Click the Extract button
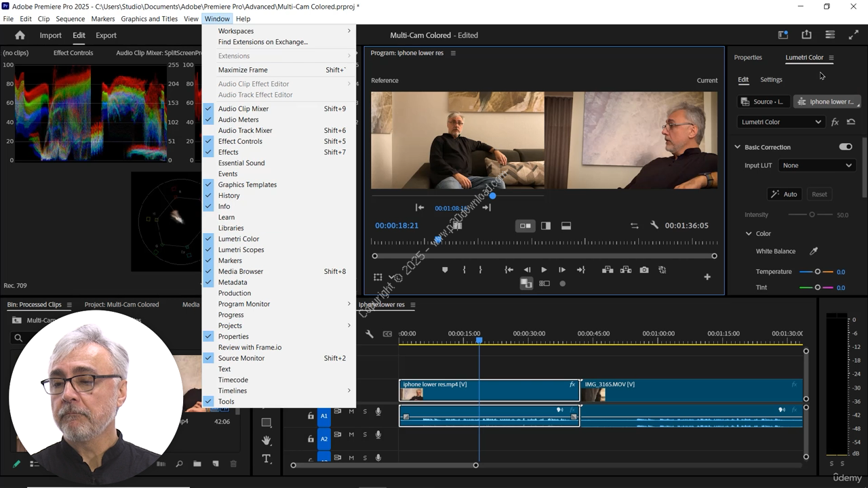Image resolution: width=868 pixels, height=488 pixels. coord(625,270)
